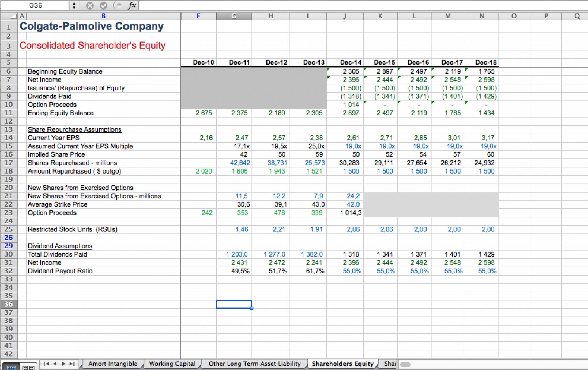Move the horizontal scrollbar thumb
This screenshot has width=588, height=370.
[405, 364]
